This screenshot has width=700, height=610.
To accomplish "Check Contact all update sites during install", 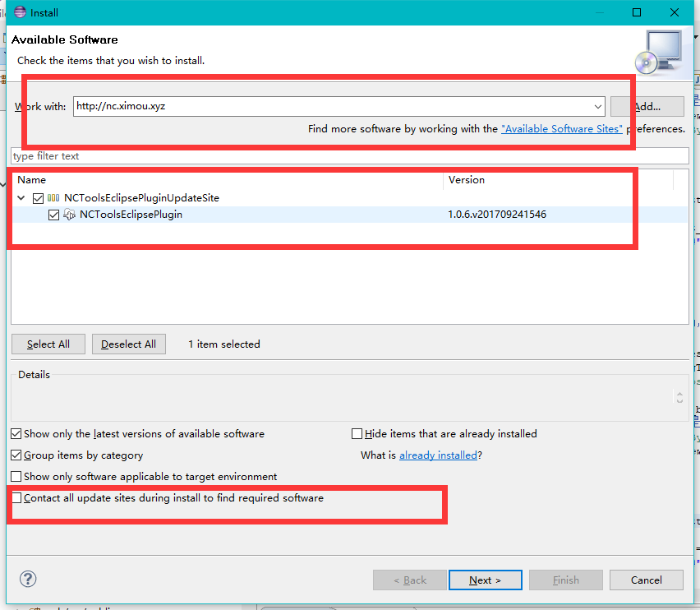I will [16, 497].
